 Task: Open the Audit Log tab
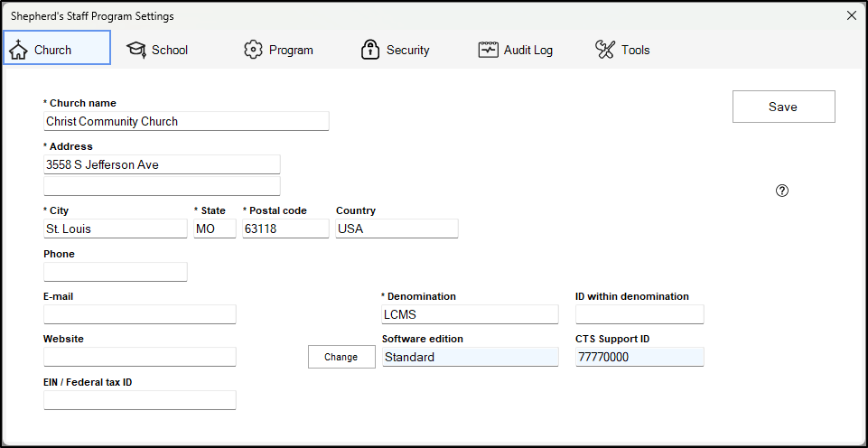coord(517,50)
